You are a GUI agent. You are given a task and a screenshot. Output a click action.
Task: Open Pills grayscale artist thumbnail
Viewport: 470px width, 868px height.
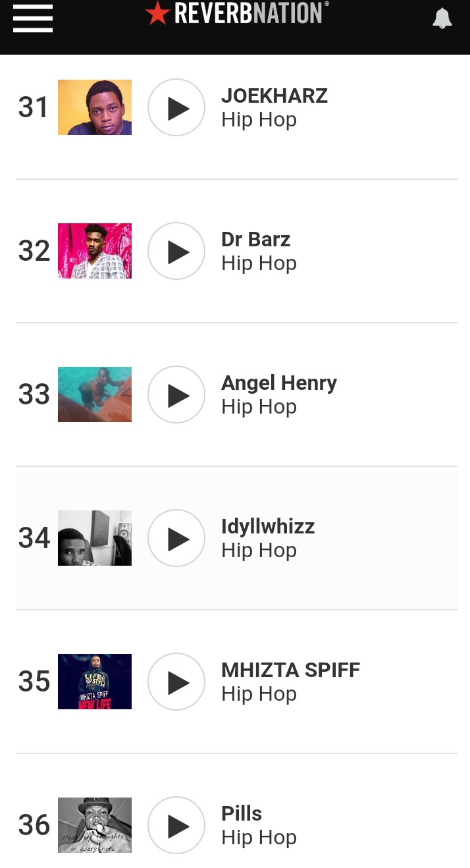95,825
